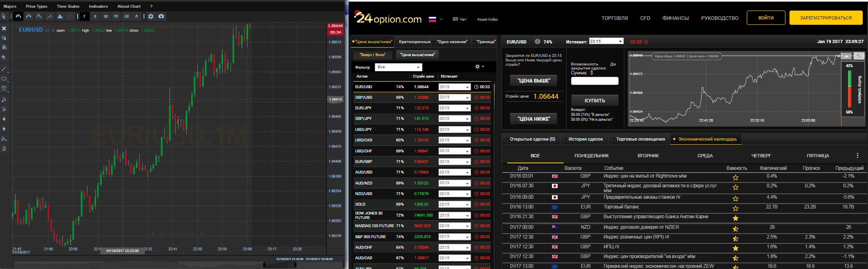Open the Majors menu
Image resolution: width=868 pixels, height=269 pixels.
[x=10, y=7]
